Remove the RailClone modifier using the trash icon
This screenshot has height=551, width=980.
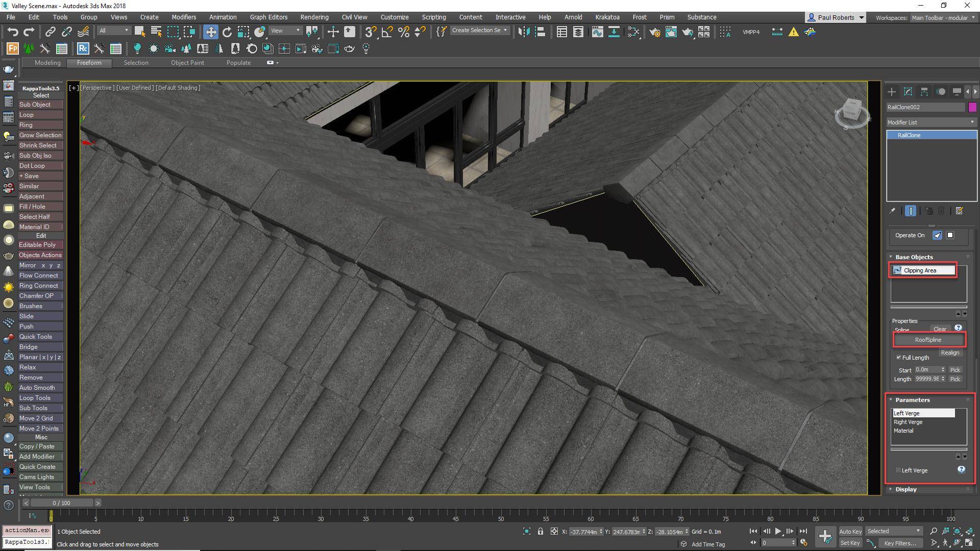pos(942,211)
